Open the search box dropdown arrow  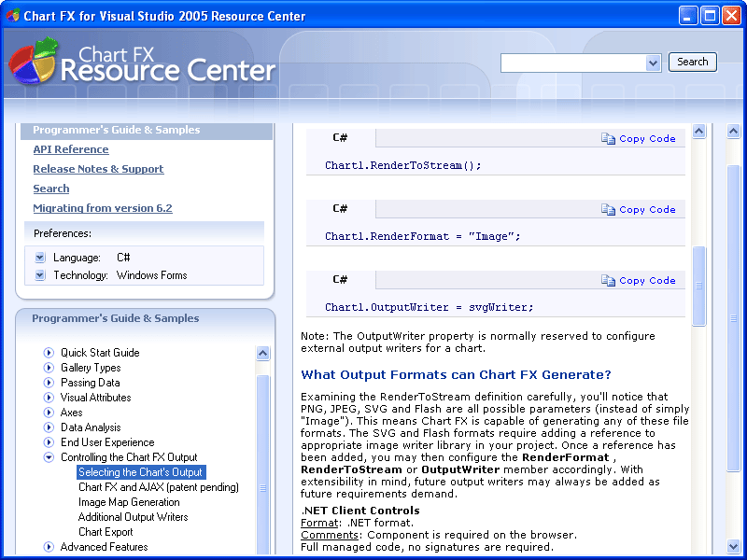653,63
